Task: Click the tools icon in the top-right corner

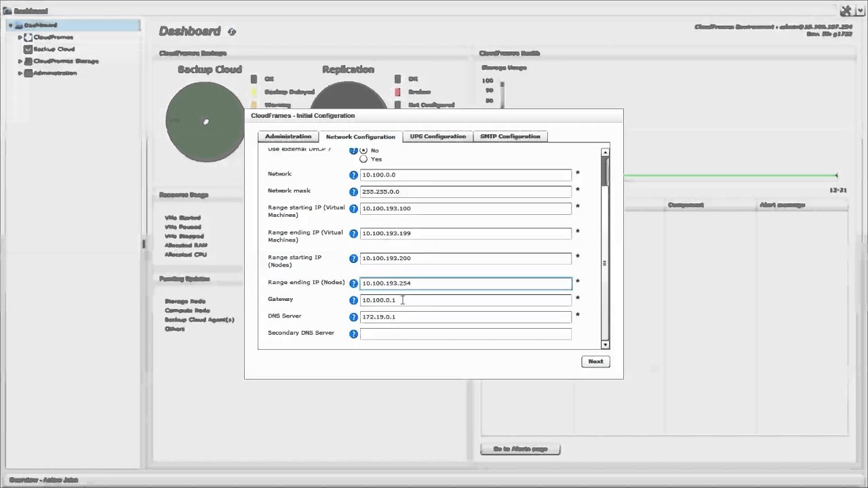Action: pyautogui.click(x=846, y=11)
